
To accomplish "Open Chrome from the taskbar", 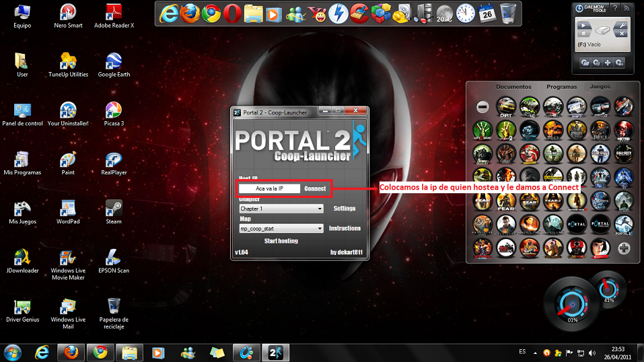I will point(100,353).
